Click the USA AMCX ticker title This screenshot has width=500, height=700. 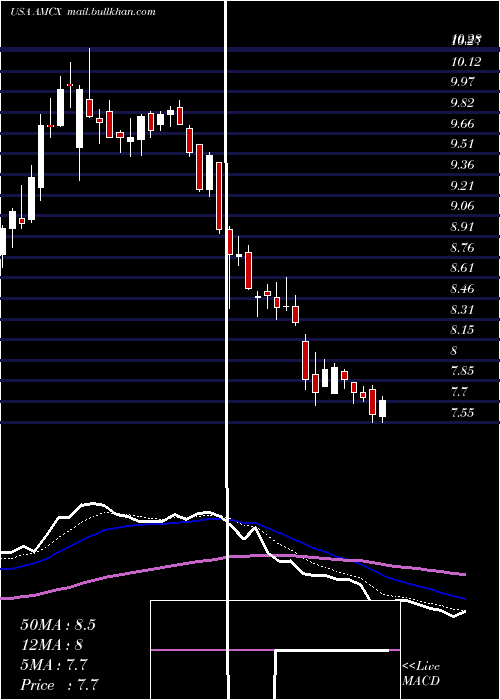tap(37, 12)
